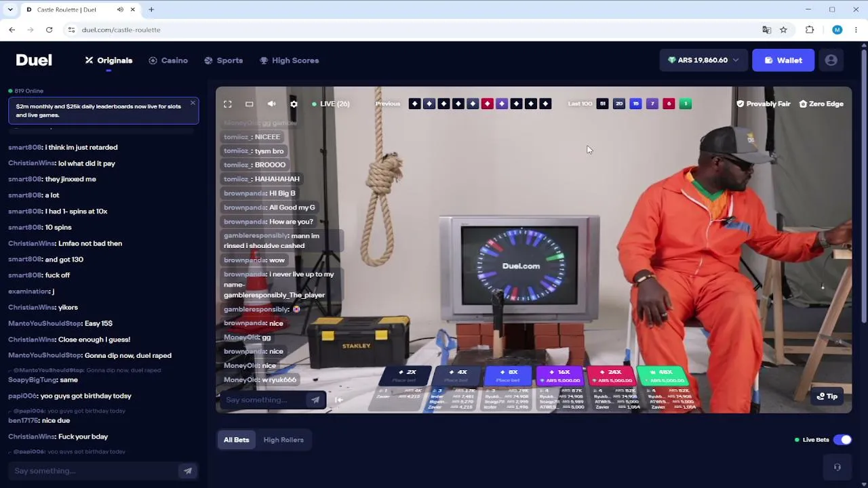This screenshot has height=488, width=868.
Task: Go to the Casino section
Action: (168, 60)
